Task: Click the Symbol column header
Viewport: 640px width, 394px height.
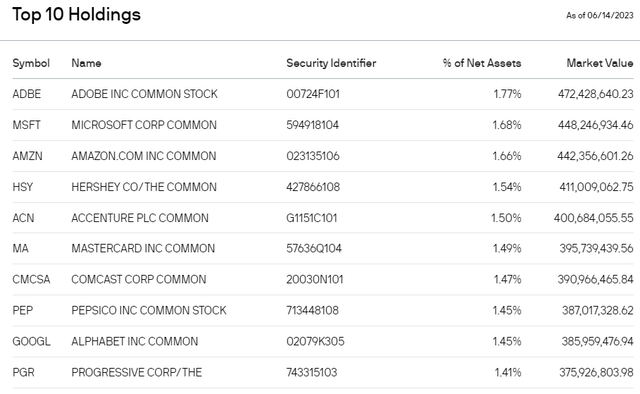Action: pyautogui.click(x=31, y=63)
